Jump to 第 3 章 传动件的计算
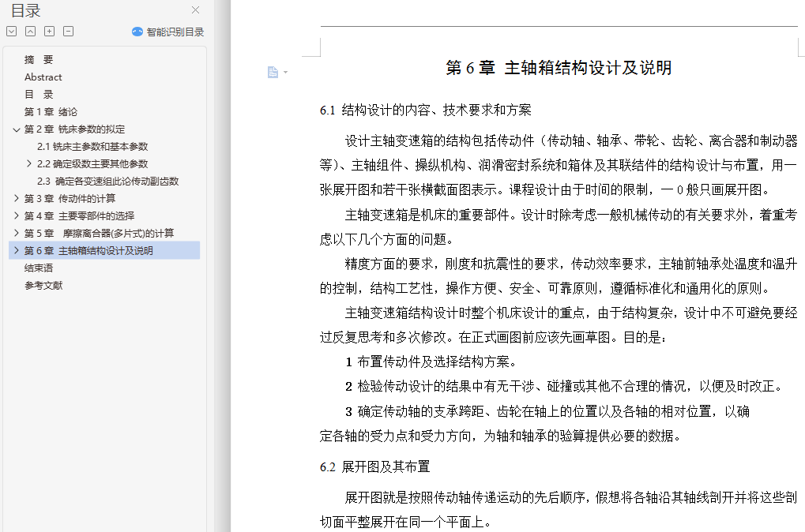Screen dimensions: 805x532 click(70, 199)
